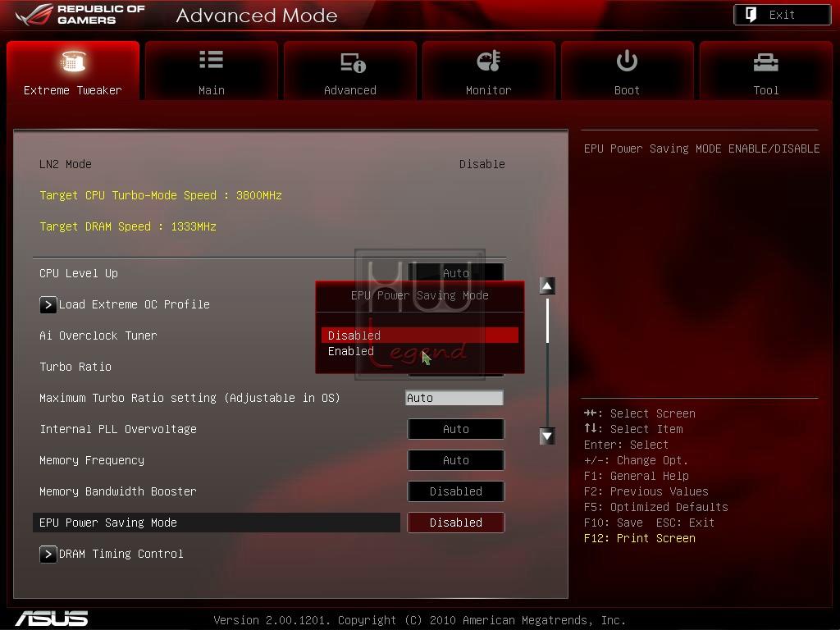840x630 pixels.
Task: Click the Ai Overclock Tuner label
Action: pos(98,336)
